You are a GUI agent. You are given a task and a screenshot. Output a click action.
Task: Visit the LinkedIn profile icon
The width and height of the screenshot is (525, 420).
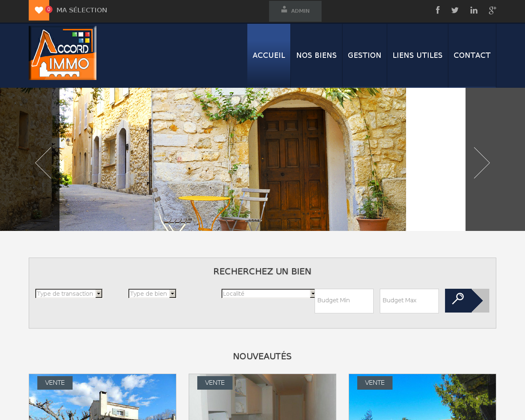pyautogui.click(x=474, y=10)
